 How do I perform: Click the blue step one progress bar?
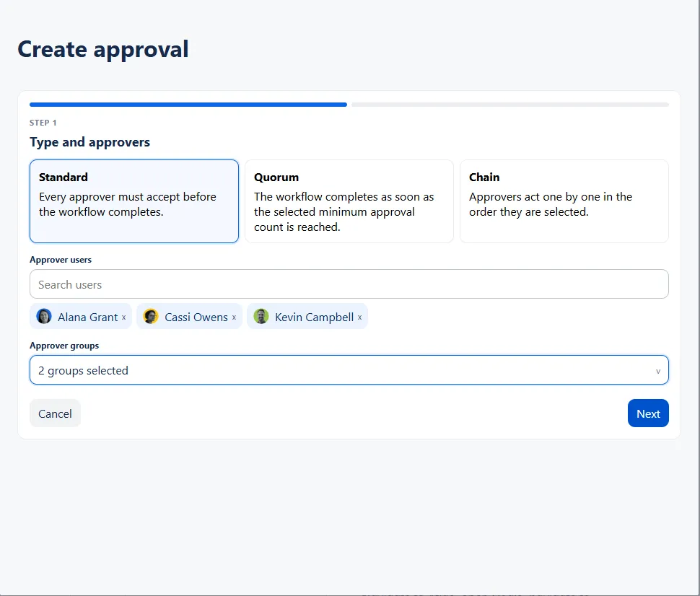[x=188, y=105]
